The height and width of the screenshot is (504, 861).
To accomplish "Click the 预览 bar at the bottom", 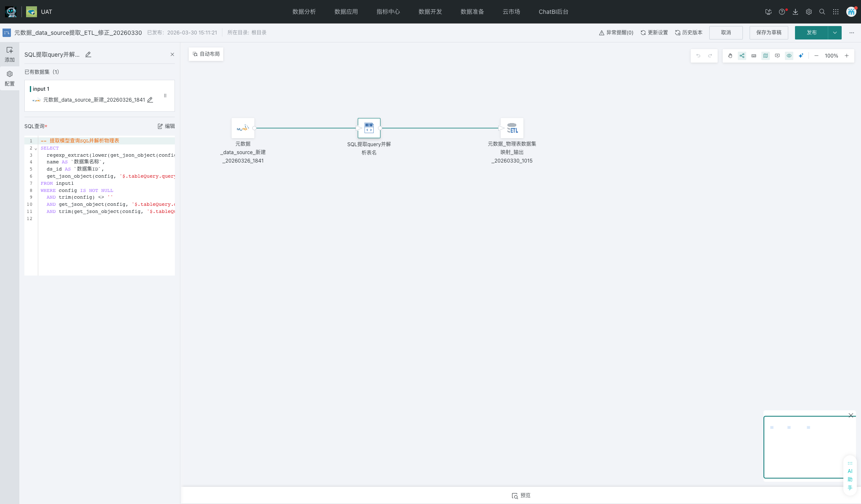I will pos(521,496).
